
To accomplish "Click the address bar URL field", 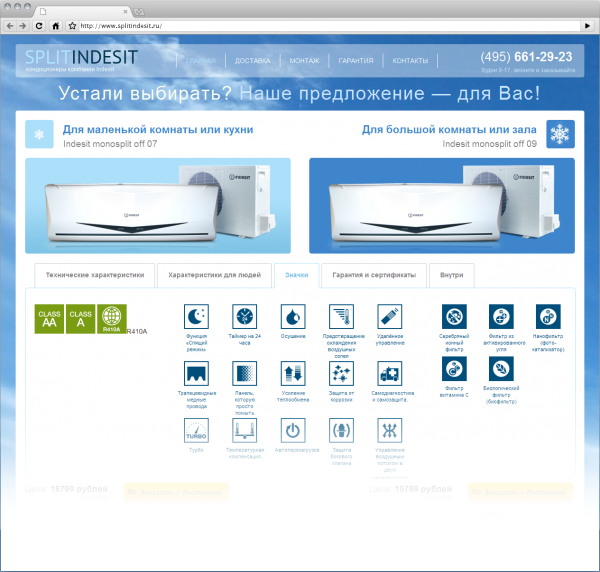I will tap(329, 26).
